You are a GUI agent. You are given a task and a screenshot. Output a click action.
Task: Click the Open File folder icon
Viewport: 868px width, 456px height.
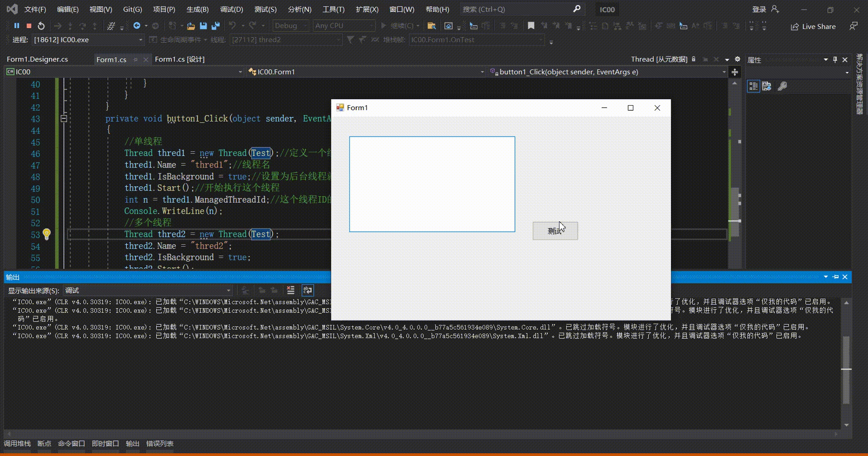pos(191,26)
